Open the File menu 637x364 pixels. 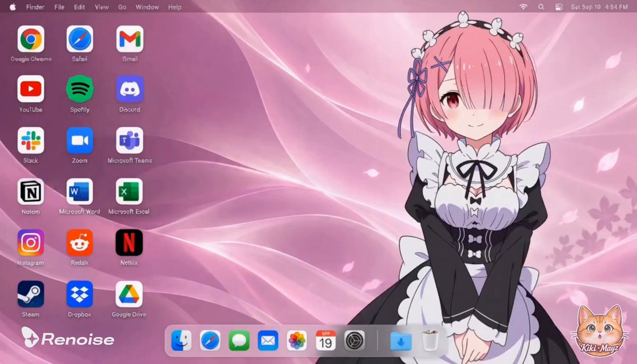pyautogui.click(x=59, y=7)
